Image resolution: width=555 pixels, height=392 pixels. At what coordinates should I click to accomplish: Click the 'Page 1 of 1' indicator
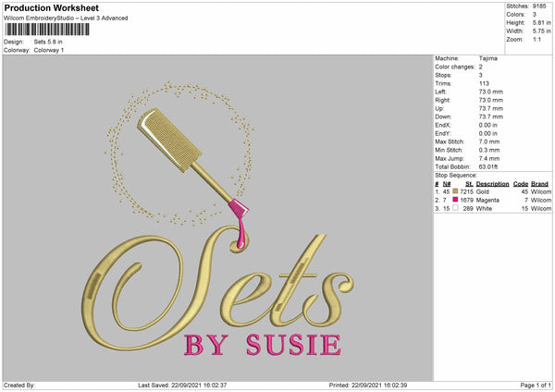536,386
